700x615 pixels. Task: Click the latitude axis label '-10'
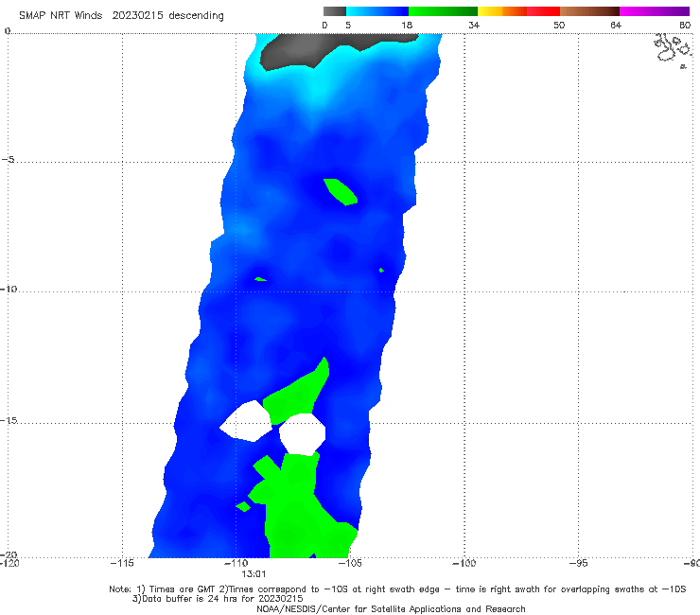9,289
